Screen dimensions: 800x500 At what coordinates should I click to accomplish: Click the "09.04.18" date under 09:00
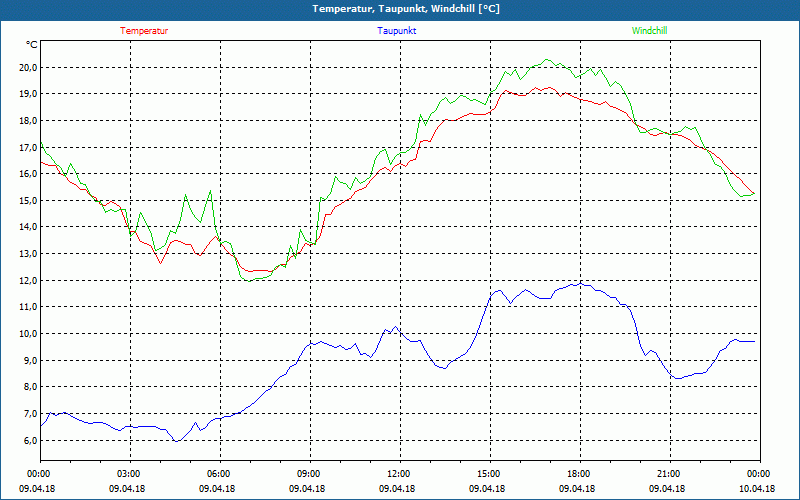click(307, 489)
